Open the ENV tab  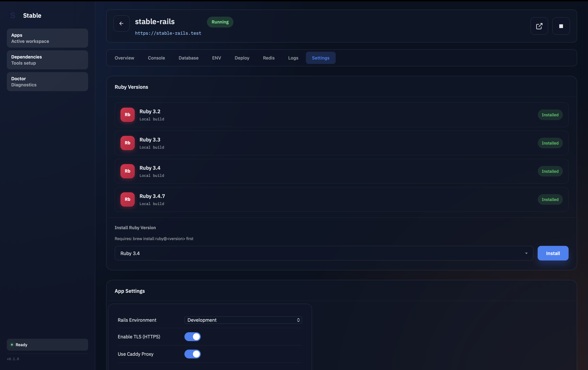coord(217,58)
